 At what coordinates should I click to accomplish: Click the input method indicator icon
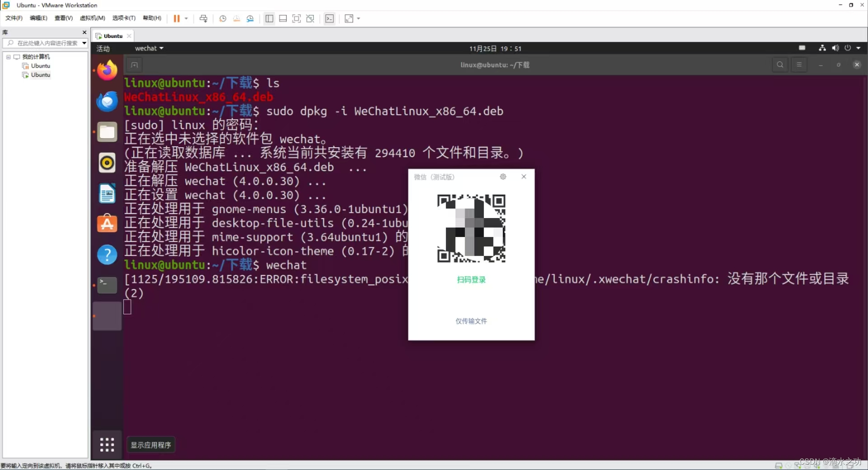pyautogui.click(x=802, y=48)
